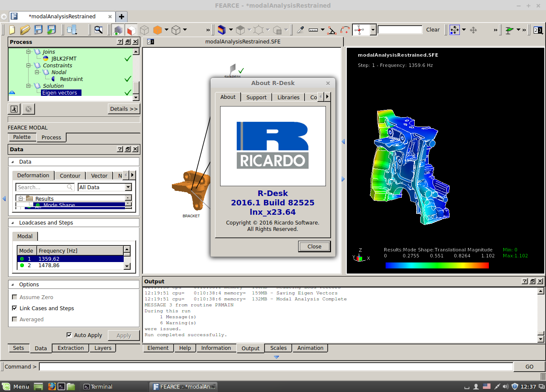Click the Clear button in toolbar
Screen dimensions: 546x392
coord(433,29)
